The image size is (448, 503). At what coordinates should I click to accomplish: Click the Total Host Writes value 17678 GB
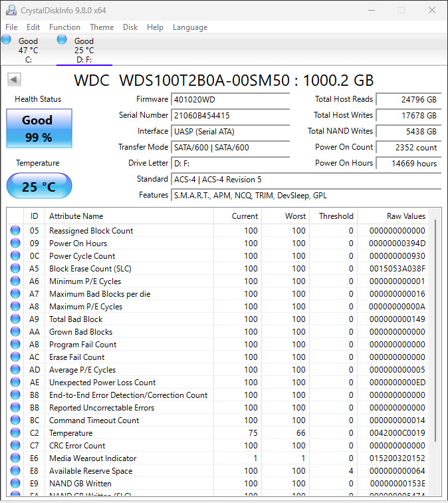pyautogui.click(x=409, y=116)
